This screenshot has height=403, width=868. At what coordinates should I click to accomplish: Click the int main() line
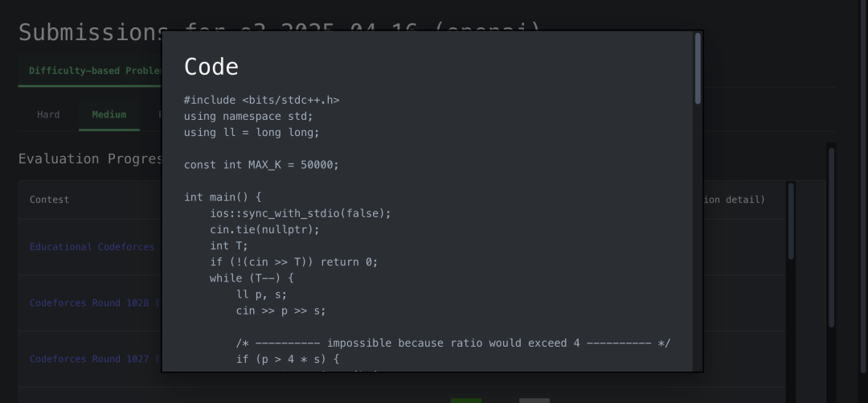tap(223, 197)
